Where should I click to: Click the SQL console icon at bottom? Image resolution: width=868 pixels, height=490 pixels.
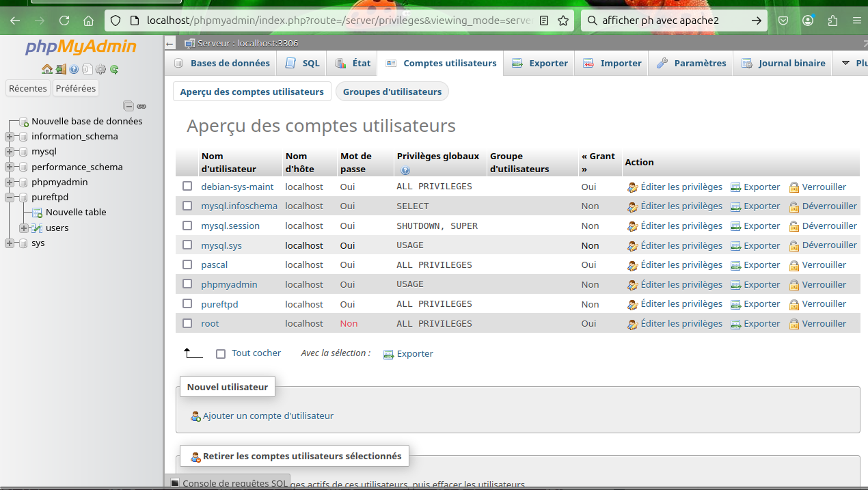pyautogui.click(x=175, y=483)
